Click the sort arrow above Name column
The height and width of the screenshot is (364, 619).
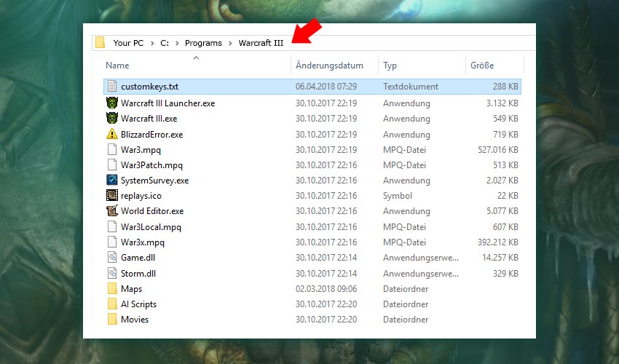tap(196, 58)
